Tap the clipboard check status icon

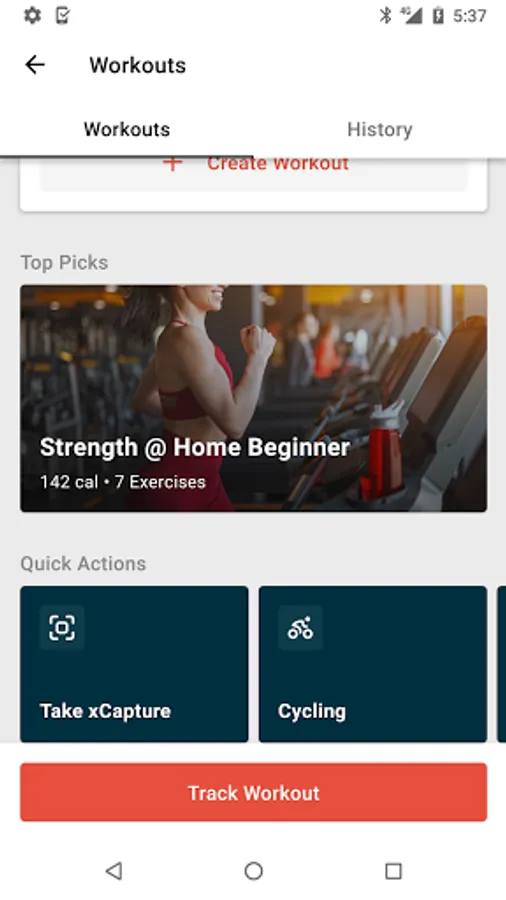(63, 15)
